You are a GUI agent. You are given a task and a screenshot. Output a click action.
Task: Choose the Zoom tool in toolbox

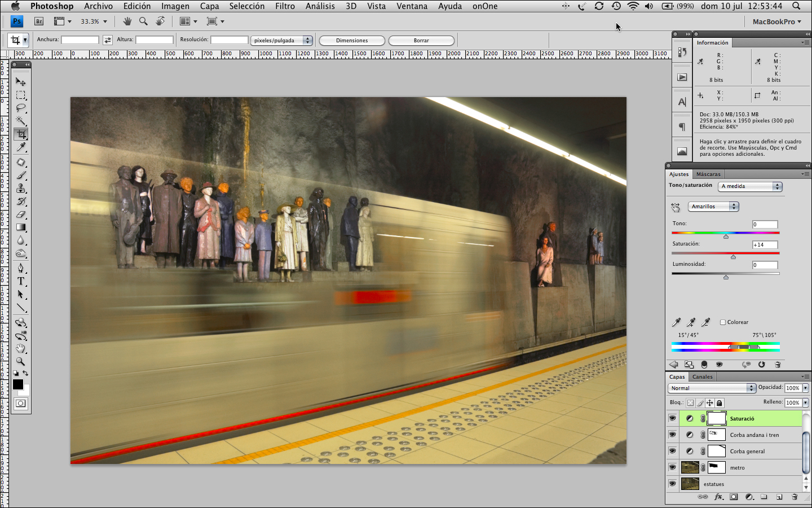click(x=21, y=361)
